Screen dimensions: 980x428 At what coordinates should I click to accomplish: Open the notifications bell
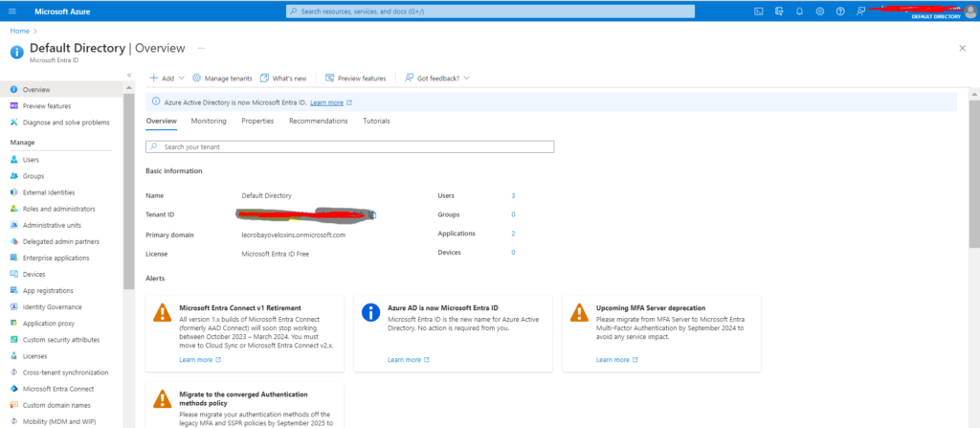pos(799,11)
